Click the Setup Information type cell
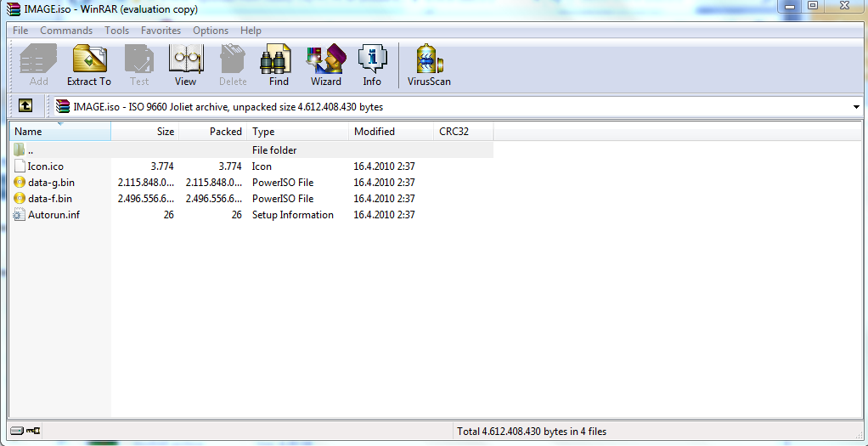The image size is (868, 446). coord(293,214)
